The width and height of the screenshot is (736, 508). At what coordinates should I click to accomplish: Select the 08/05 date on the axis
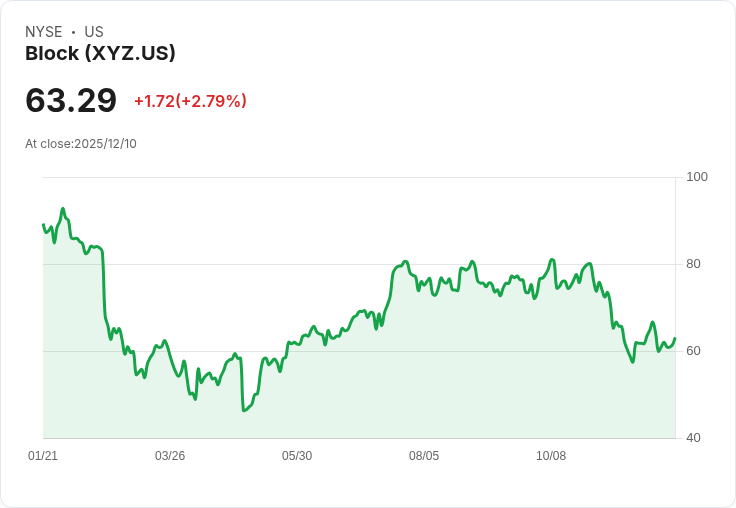(x=424, y=456)
